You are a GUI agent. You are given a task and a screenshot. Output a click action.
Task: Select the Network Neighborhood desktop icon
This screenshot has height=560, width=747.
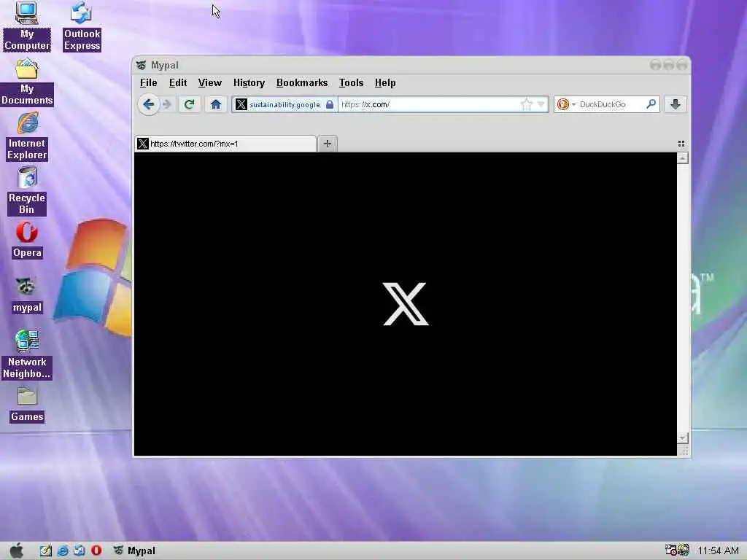(x=27, y=354)
